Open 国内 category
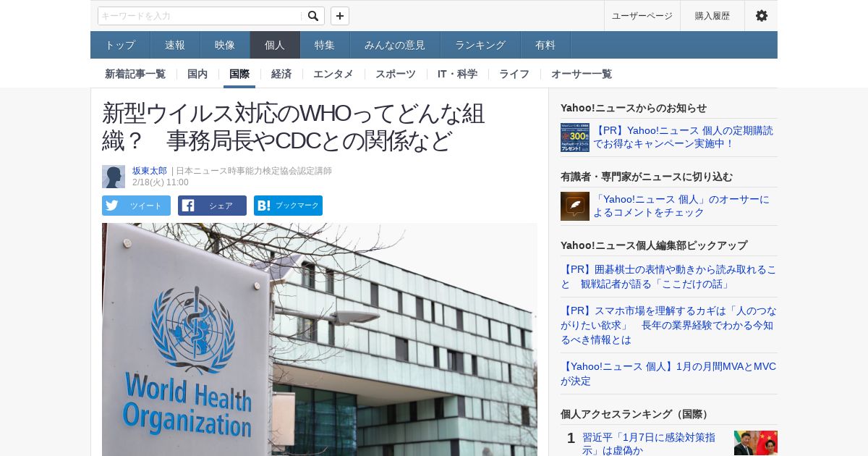The width and height of the screenshot is (868, 456). tap(197, 74)
